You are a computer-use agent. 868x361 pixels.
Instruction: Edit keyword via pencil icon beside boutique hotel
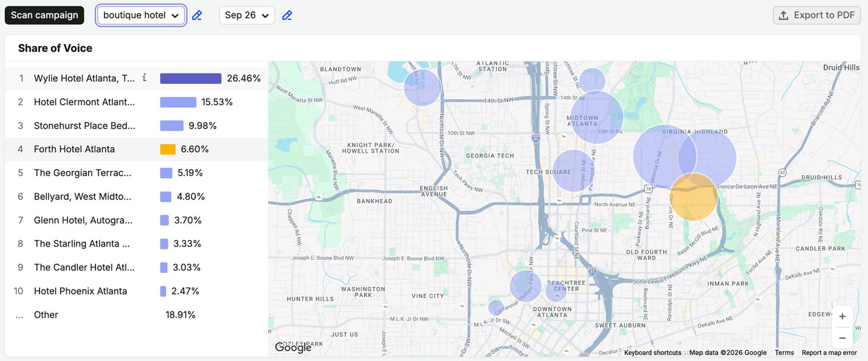197,16
